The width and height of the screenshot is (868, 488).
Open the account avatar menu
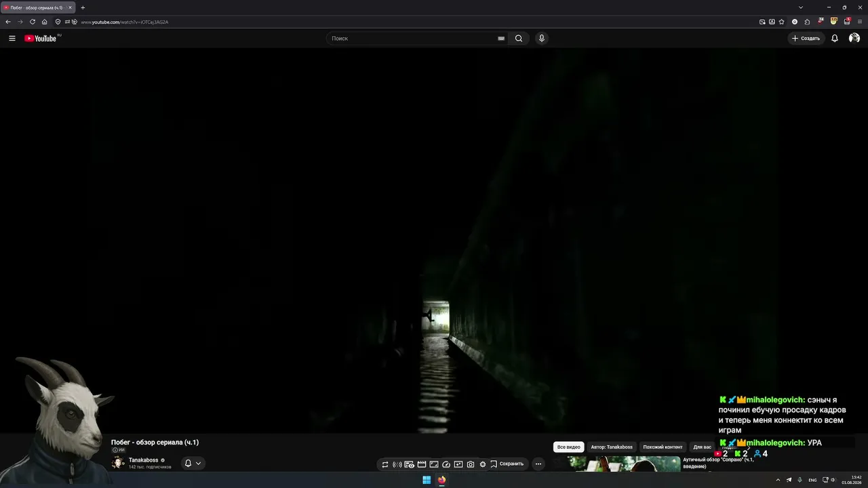[x=854, y=39]
